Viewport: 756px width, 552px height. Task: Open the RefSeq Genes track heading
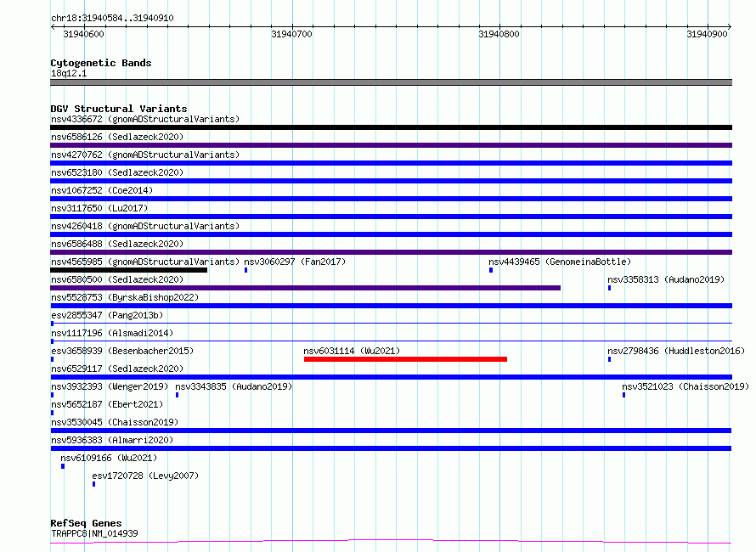(86, 523)
